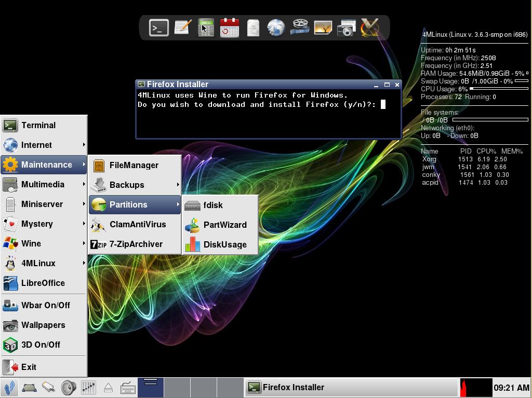
Task: Launch the globe web browser dock icon
Action: pos(276,28)
